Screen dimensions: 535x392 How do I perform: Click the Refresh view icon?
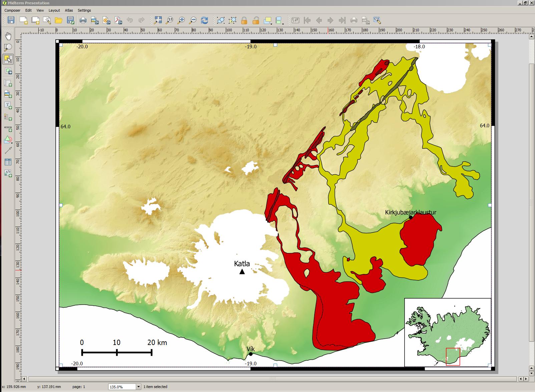click(x=204, y=20)
